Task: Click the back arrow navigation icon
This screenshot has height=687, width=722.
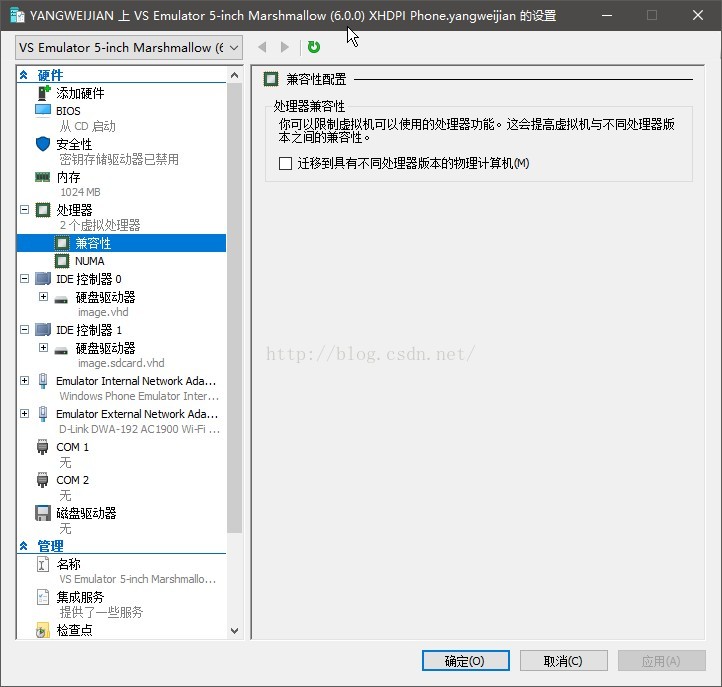Action: tap(262, 47)
